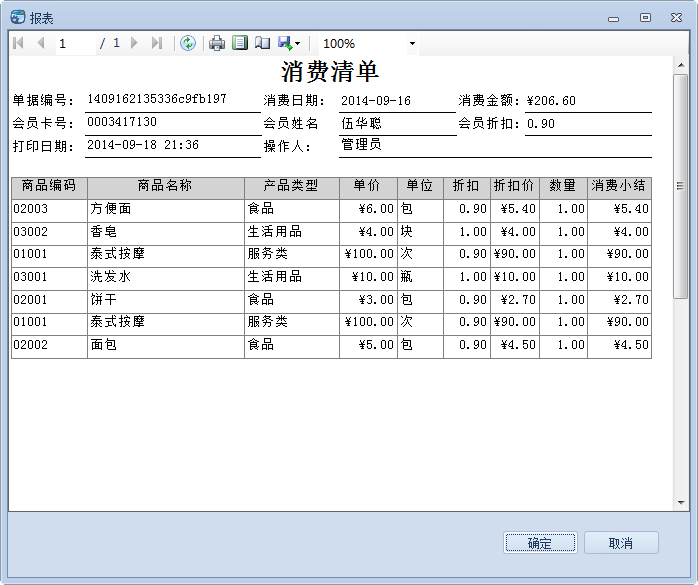Screen dimensions: 698x585
Task: Click the consumption date 2014-09-16
Action: (376, 101)
